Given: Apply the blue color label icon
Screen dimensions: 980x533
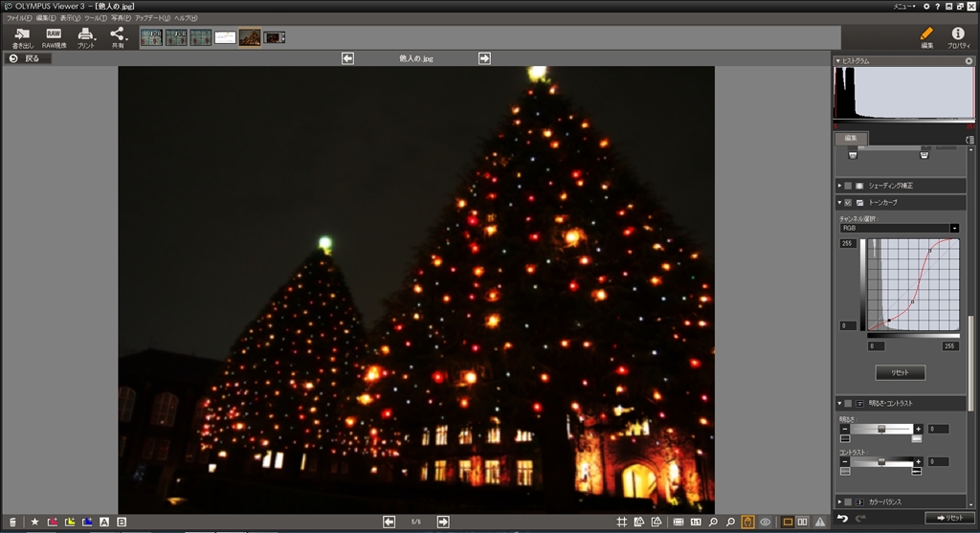Looking at the screenshot, I should tap(87, 522).
